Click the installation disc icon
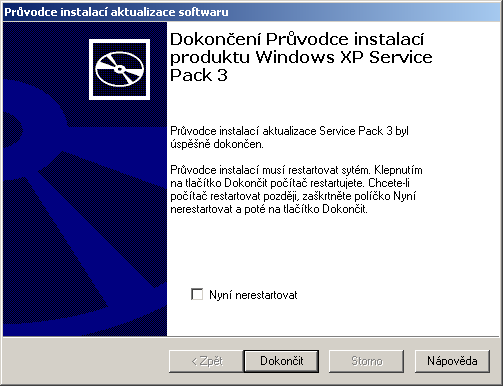This screenshot has height=386, width=503. click(x=119, y=69)
